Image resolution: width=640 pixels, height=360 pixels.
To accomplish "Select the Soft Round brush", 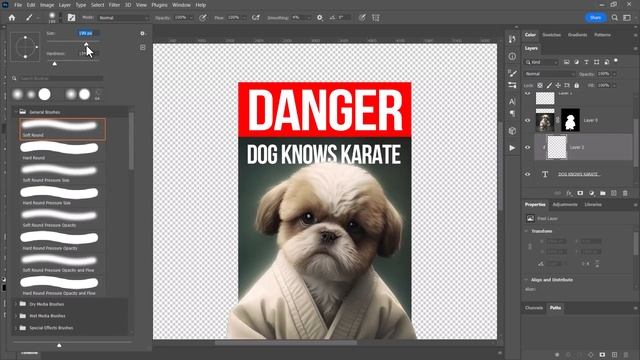I will tap(62, 129).
